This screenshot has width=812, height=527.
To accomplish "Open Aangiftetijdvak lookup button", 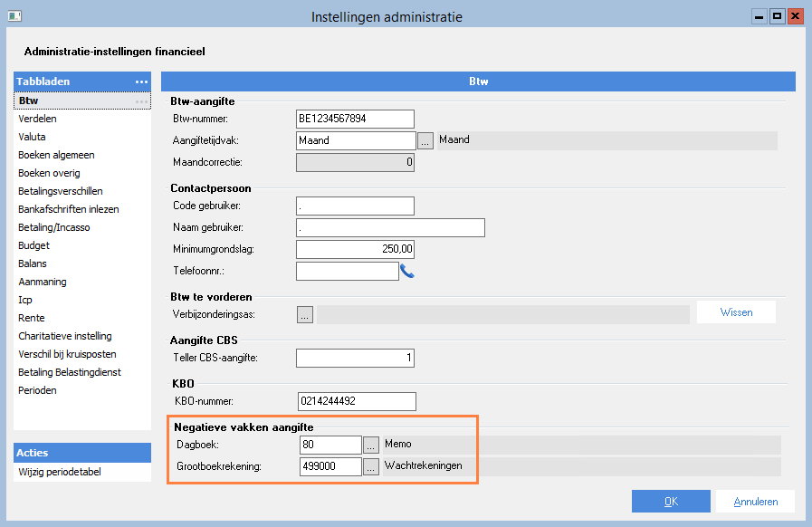I will (x=425, y=140).
